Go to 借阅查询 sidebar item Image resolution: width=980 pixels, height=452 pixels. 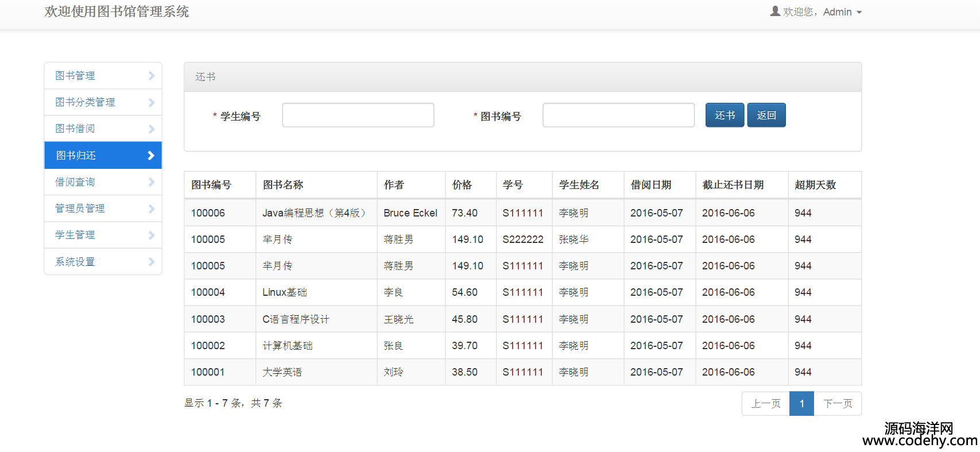pos(75,182)
